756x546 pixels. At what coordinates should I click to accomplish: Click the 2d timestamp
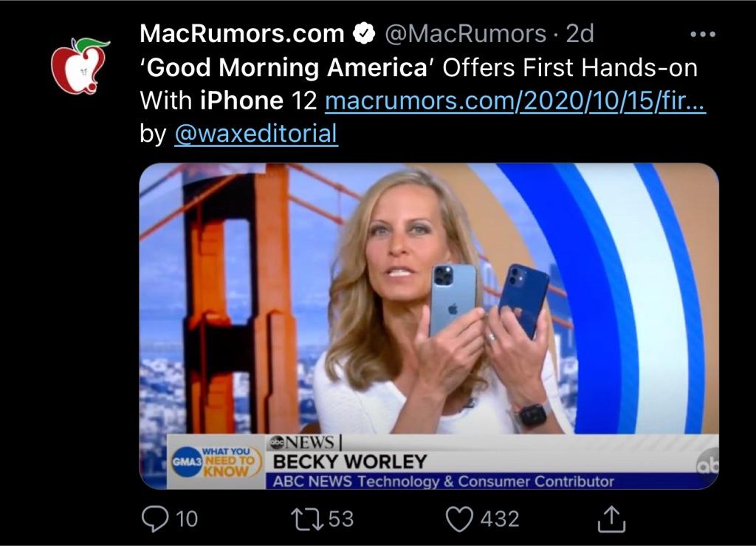(580, 34)
